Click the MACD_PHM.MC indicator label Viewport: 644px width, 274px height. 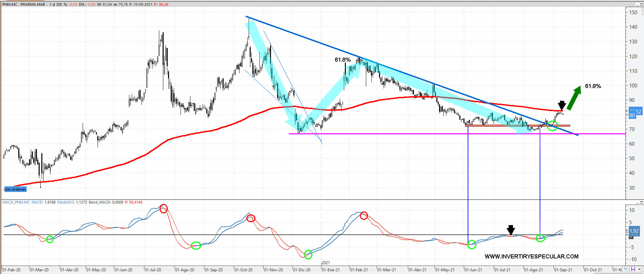[16, 202]
